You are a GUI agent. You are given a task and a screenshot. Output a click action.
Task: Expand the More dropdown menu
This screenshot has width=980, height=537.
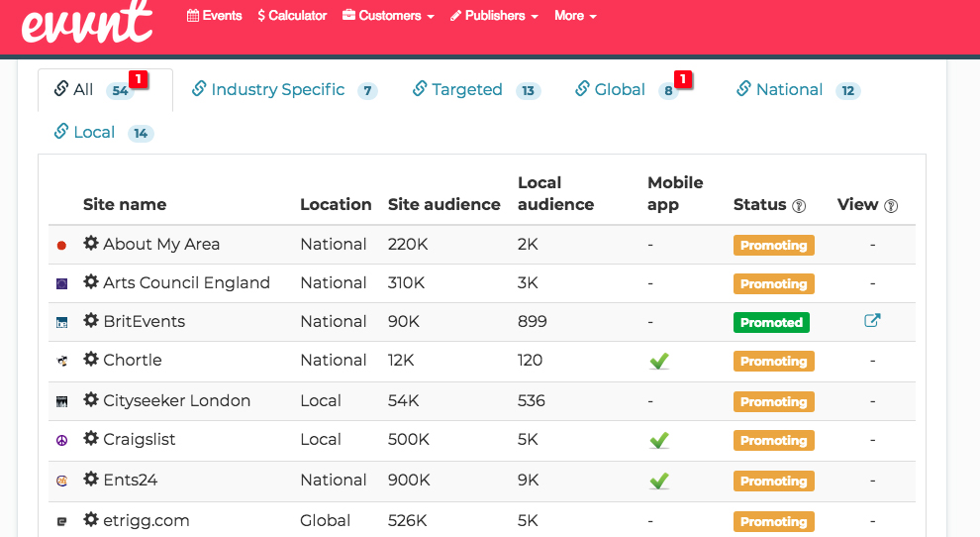(x=575, y=16)
